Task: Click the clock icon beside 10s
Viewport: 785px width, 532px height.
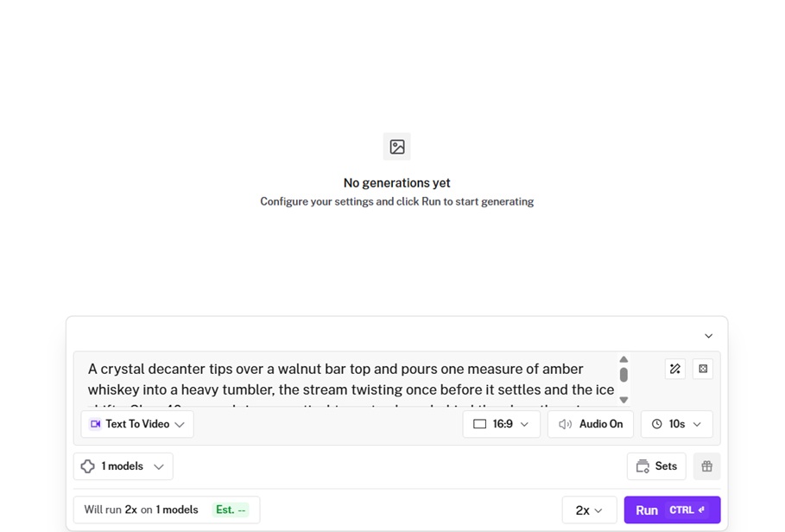Action: 657,424
